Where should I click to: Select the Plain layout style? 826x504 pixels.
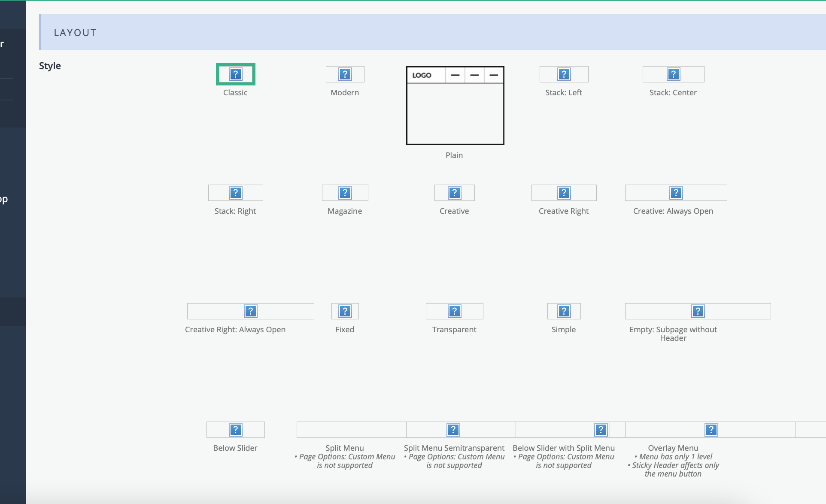coord(454,106)
